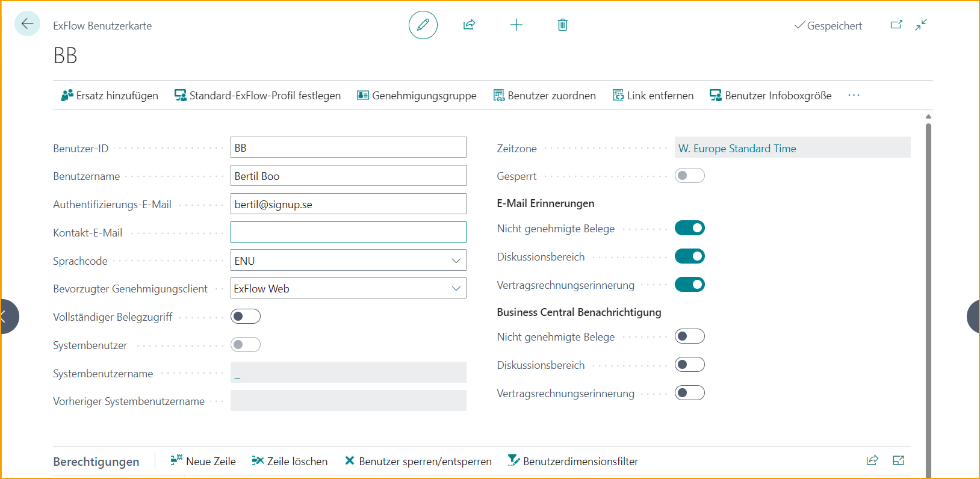
Task: Click the Sprachcode field label
Action: click(x=80, y=261)
